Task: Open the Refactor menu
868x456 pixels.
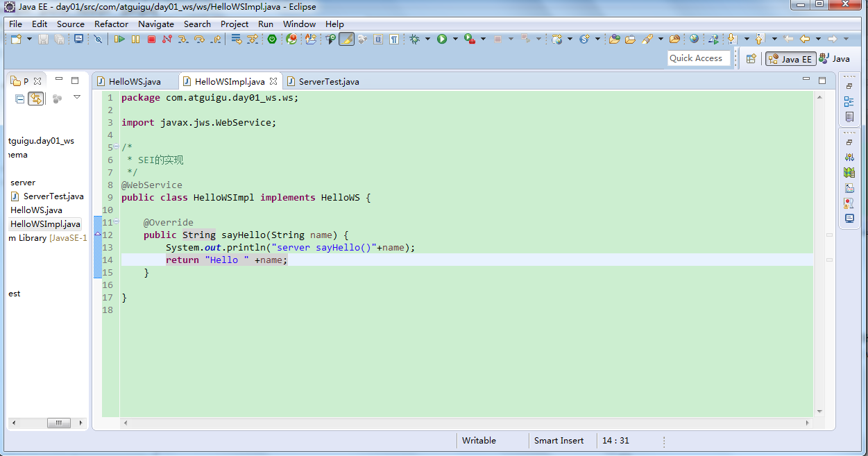Action: [x=111, y=24]
